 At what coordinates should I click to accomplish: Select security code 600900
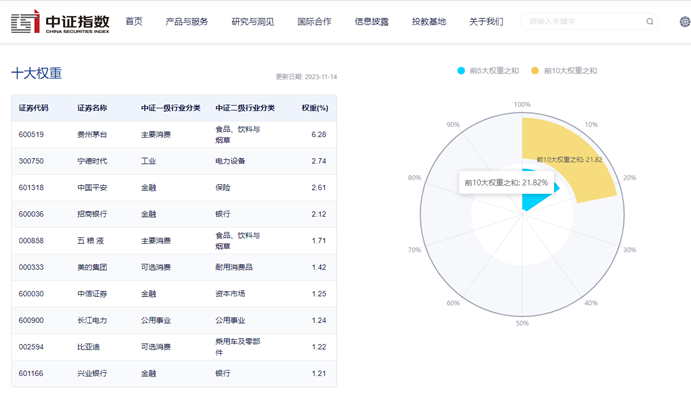[x=31, y=320]
